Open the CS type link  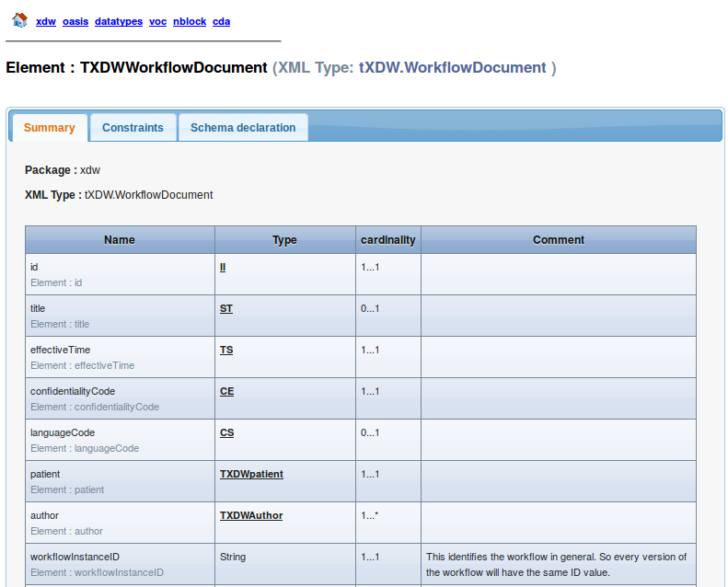pos(226,432)
